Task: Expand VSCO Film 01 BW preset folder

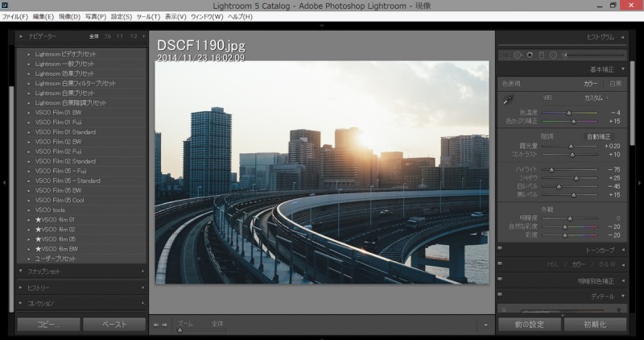Action: tap(29, 112)
